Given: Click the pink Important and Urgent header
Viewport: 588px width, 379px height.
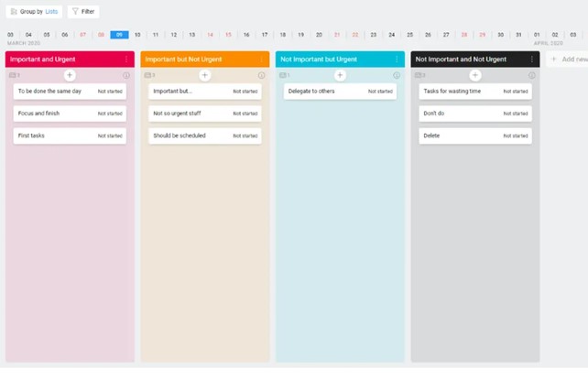Looking at the screenshot, I should tap(55, 60).
